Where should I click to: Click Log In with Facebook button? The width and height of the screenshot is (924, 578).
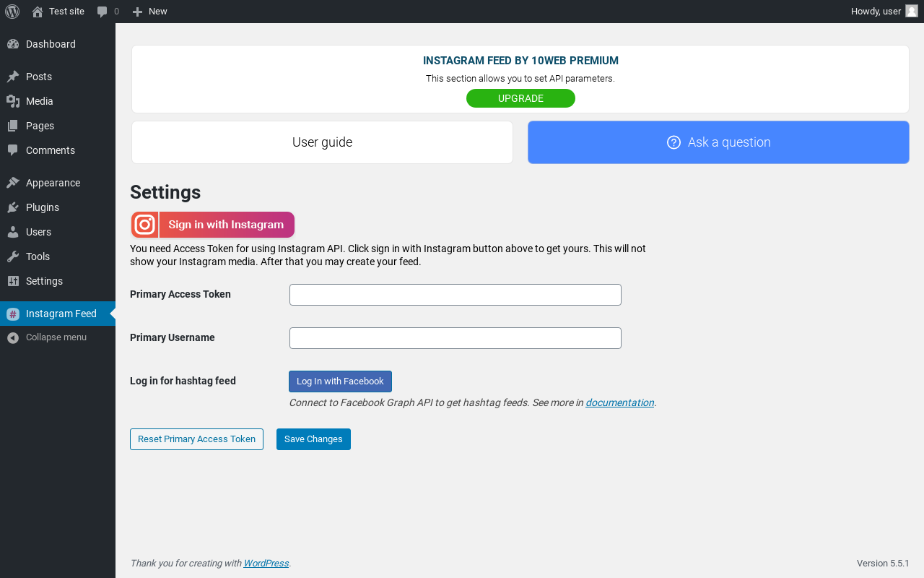pyautogui.click(x=340, y=381)
